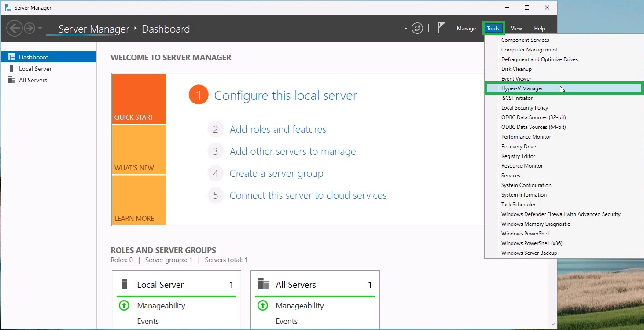Open the Manage menu

click(x=466, y=29)
